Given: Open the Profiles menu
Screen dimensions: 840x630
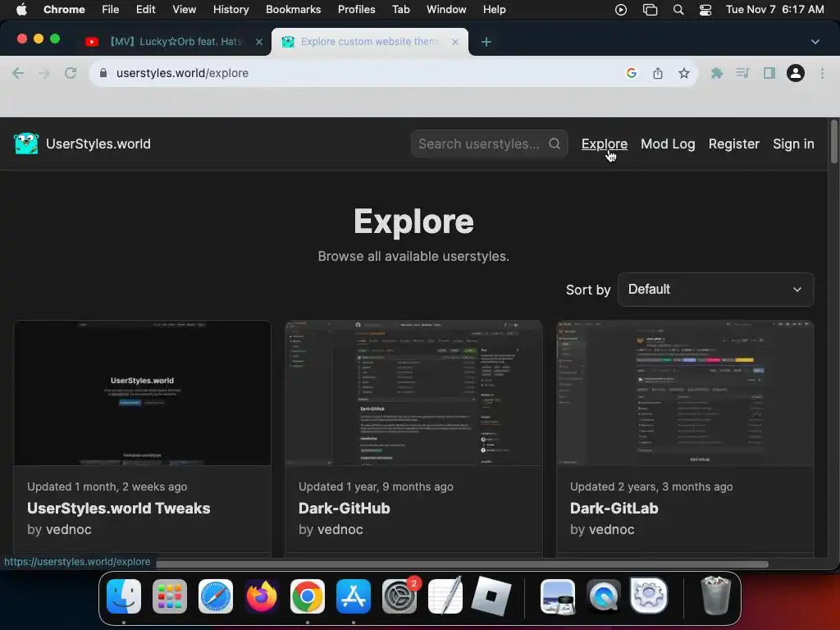Looking at the screenshot, I should (x=356, y=10).
